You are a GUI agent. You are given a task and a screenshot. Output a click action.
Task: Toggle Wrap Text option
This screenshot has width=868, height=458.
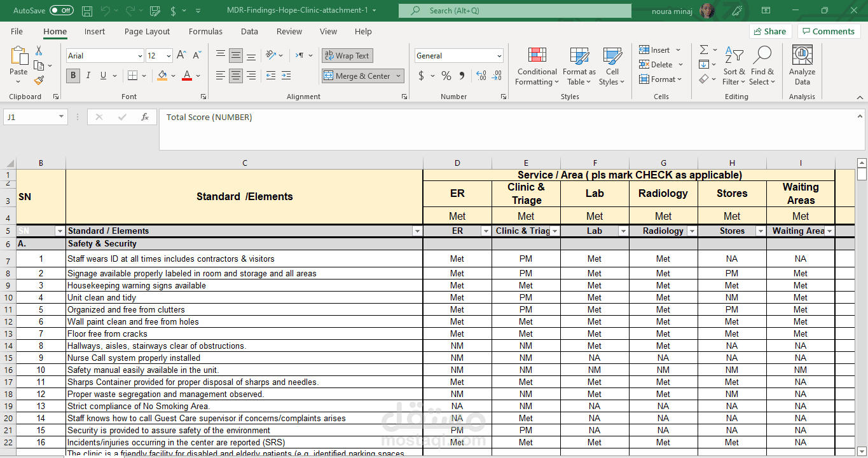[347, 56]
